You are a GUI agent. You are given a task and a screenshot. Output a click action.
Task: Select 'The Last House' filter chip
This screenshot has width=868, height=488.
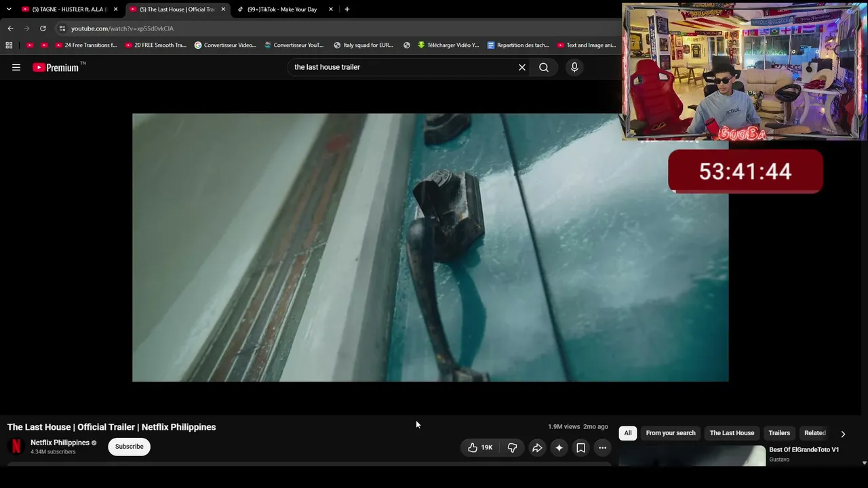pos(732,433)
